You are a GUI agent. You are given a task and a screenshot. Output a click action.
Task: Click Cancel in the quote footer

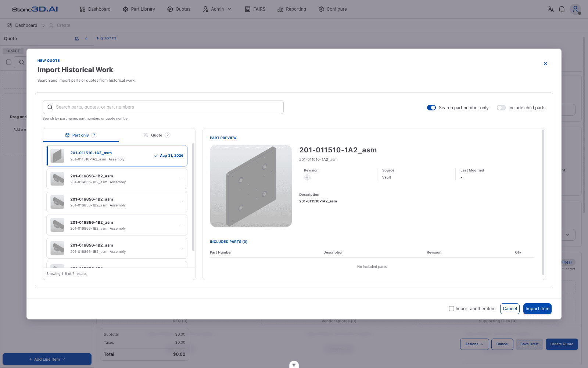tap(502, 344)
